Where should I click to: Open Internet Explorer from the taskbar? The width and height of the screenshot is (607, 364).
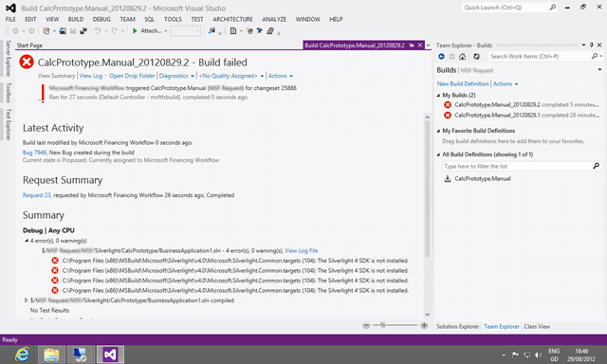tap(22, 355)
